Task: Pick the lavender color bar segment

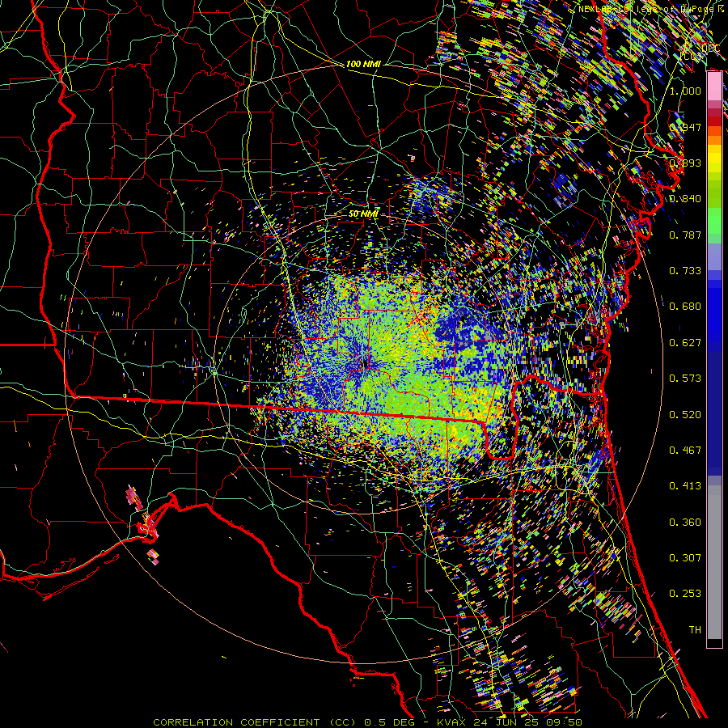Action: [714, 256]
